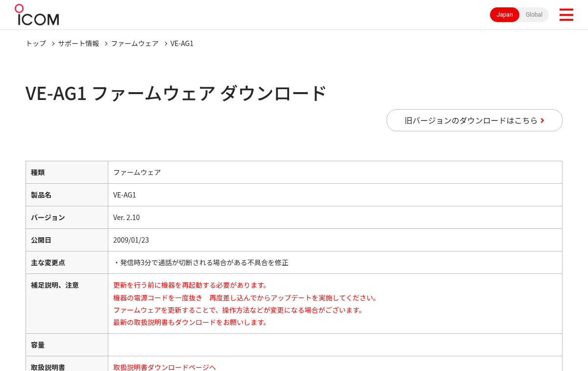Open ファームウェア breadcrumb link

click(135, 43)
